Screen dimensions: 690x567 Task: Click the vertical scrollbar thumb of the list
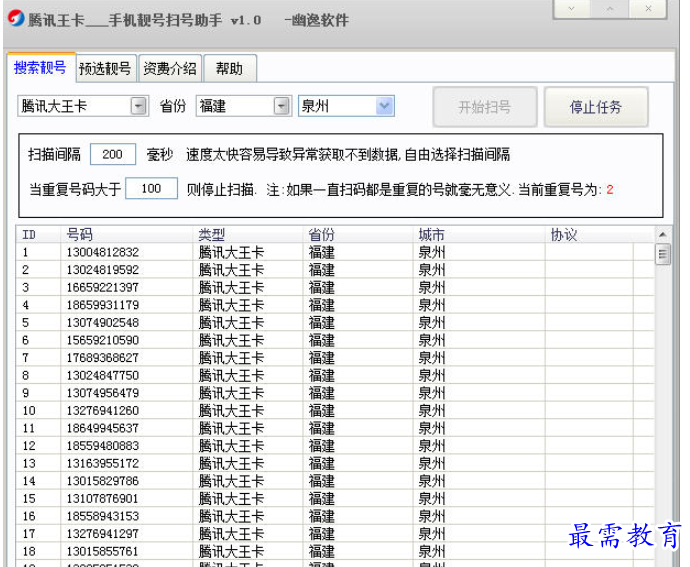pyautogui.click(x=663, y=254)
